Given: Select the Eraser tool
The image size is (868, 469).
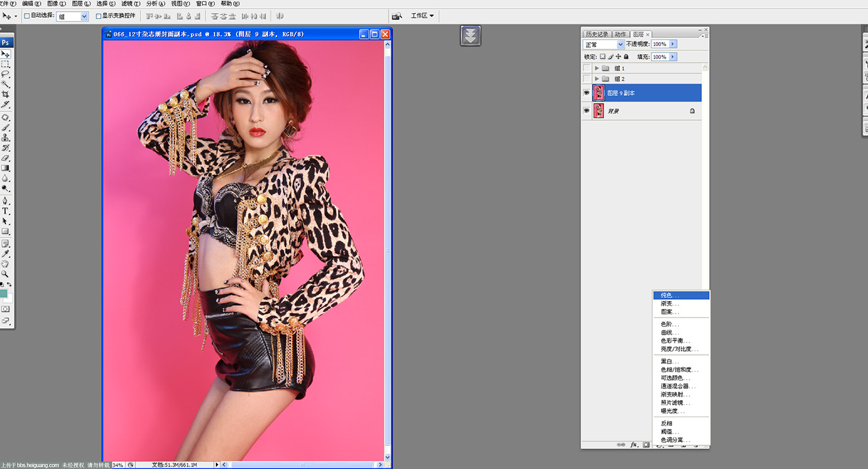Looking at the screenshot, I should coord(5,158).
